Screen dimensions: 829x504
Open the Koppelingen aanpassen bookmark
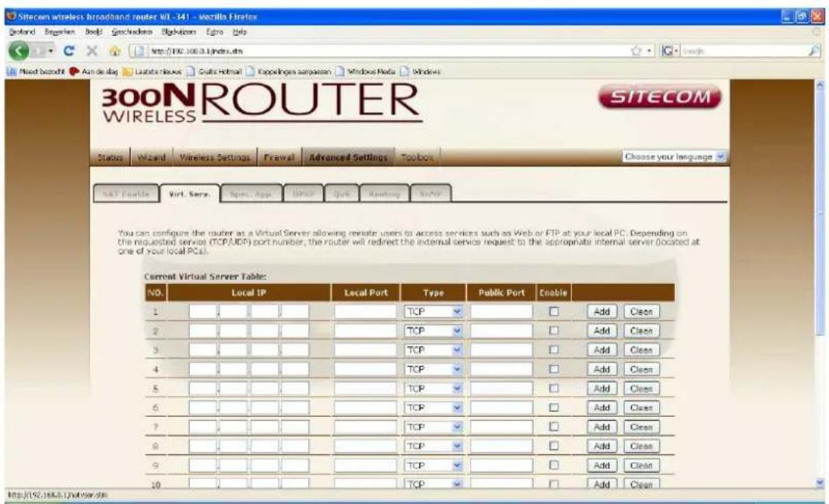[289, 72]
